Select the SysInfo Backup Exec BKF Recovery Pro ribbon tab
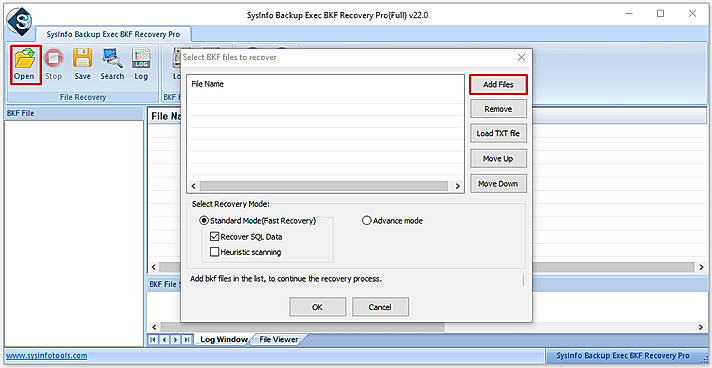Image resolution: width=712 pixels, height=368 pixels. point(113,34)
